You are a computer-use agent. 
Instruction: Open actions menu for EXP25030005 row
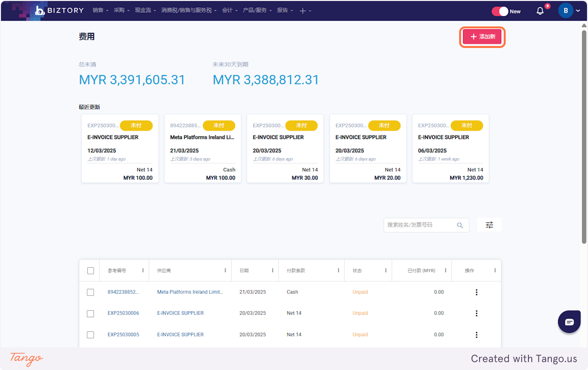click(x=476, y=335)
